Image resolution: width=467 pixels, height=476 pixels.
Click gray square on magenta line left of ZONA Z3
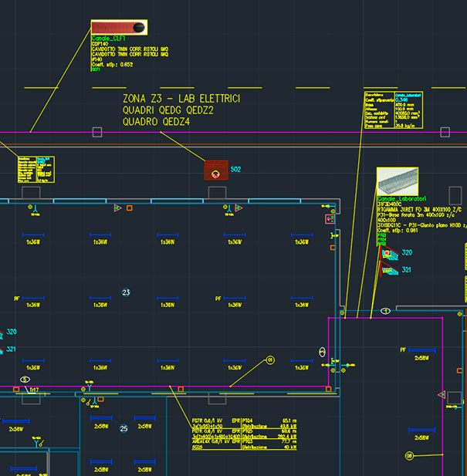click(97, 132)
